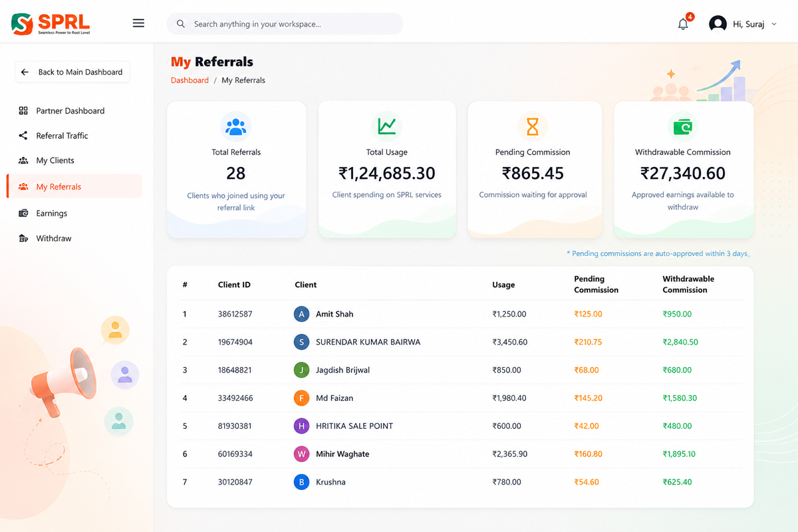The image size is (798, 532).
Task: Open the notification bell icon
Action: coord(683,24)
